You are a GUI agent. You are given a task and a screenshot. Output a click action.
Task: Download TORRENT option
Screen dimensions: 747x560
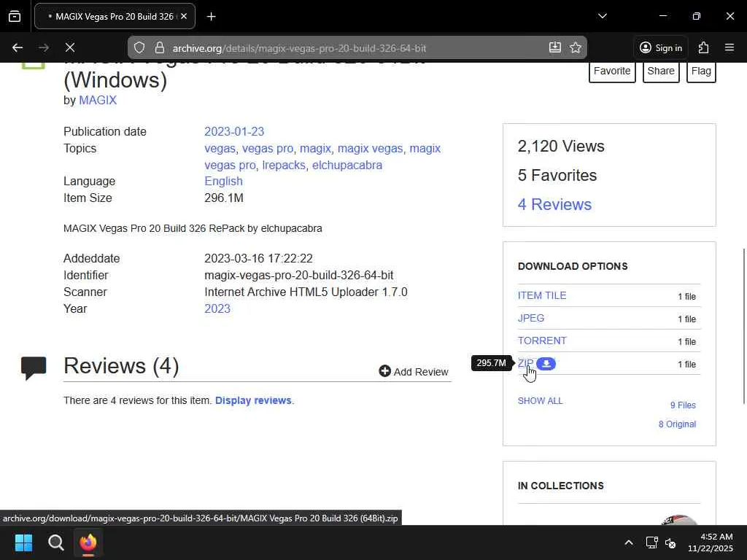[x=542, y=341]
